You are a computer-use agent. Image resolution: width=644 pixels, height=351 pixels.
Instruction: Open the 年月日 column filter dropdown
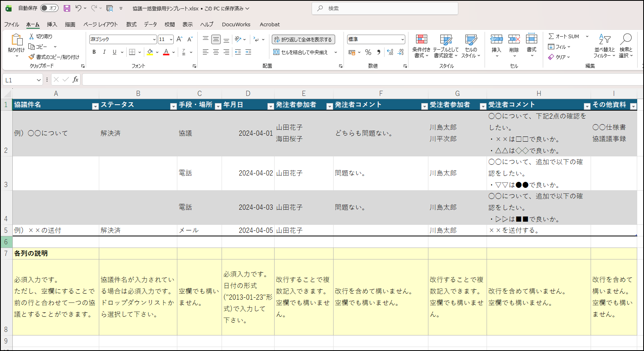click(271, 106)
